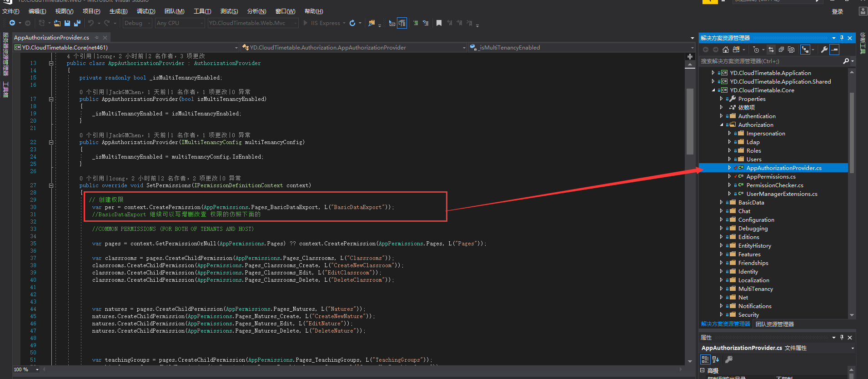Collapse the SetPermissions method at line 27

pyautogui.click(x=51, y=185)
